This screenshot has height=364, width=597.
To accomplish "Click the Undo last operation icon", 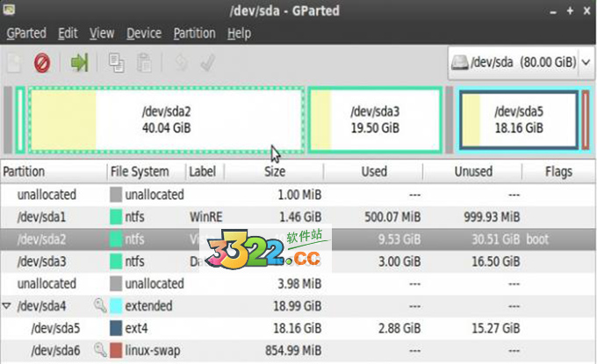I will [x=182, y=62].
